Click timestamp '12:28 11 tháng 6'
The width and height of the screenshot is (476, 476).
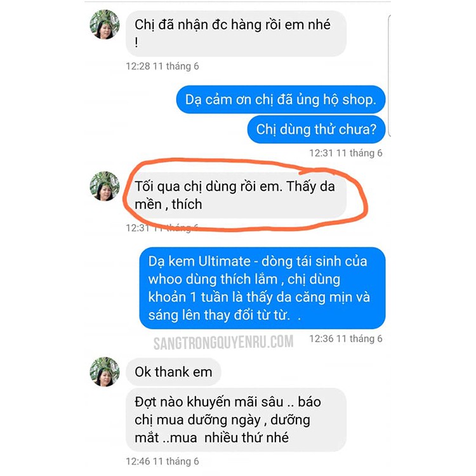click(162, 66)
